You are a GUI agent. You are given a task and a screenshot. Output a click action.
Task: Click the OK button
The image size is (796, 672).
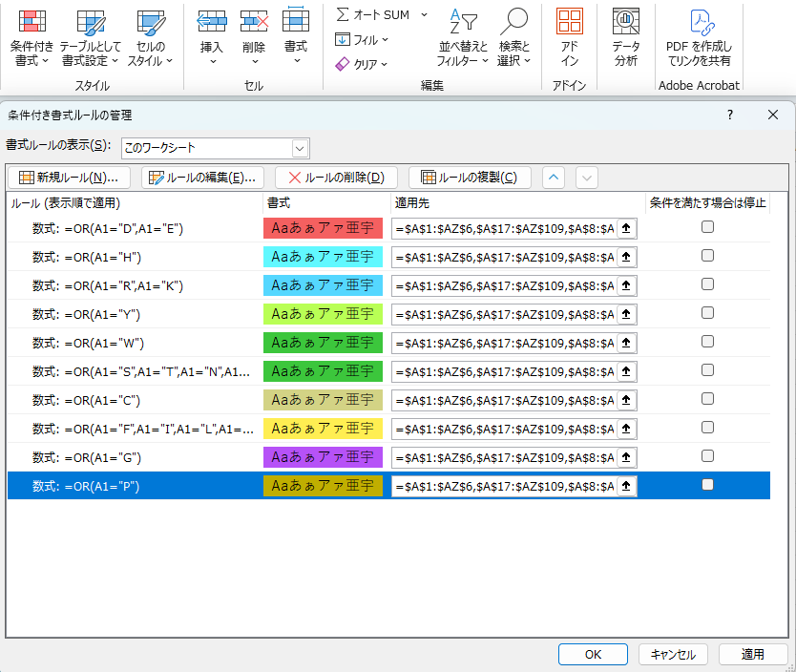point(593,654)
